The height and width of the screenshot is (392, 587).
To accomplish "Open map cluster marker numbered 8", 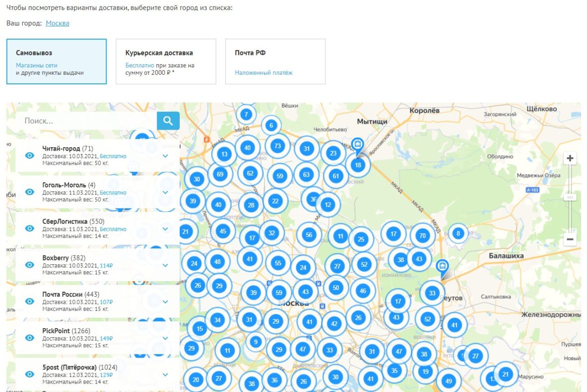I will [458, 233].
